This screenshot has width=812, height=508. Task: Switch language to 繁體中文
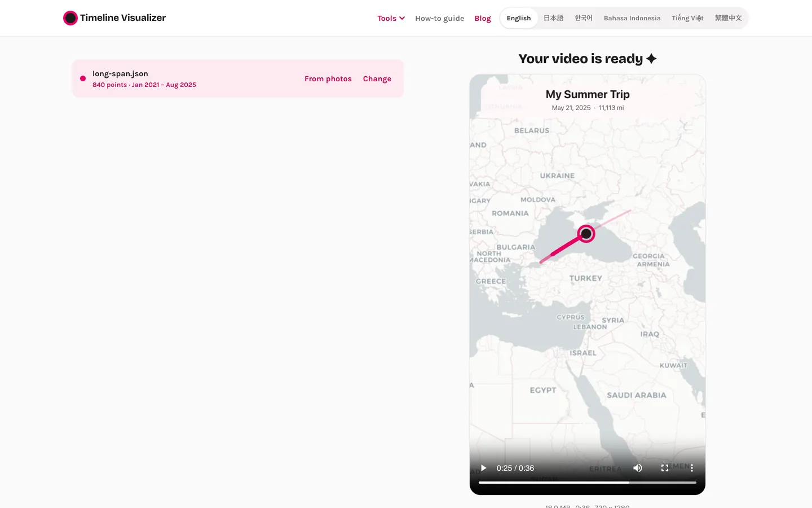(729, 18)
